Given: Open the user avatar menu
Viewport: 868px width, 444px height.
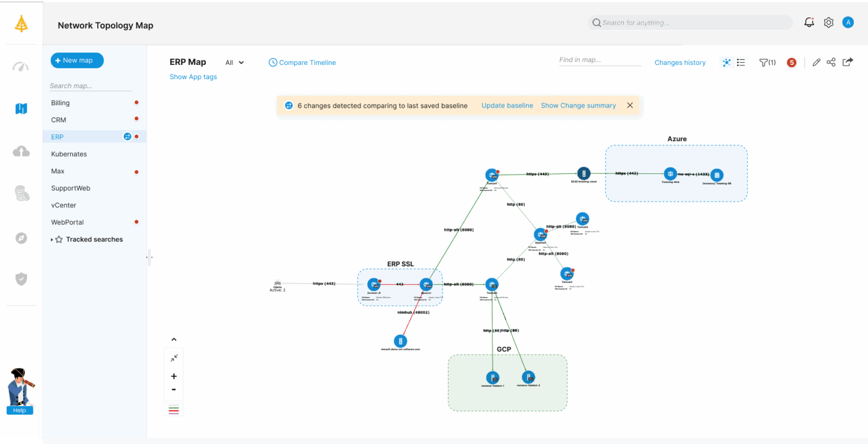Looking at the screenshot, I should 848,23.
